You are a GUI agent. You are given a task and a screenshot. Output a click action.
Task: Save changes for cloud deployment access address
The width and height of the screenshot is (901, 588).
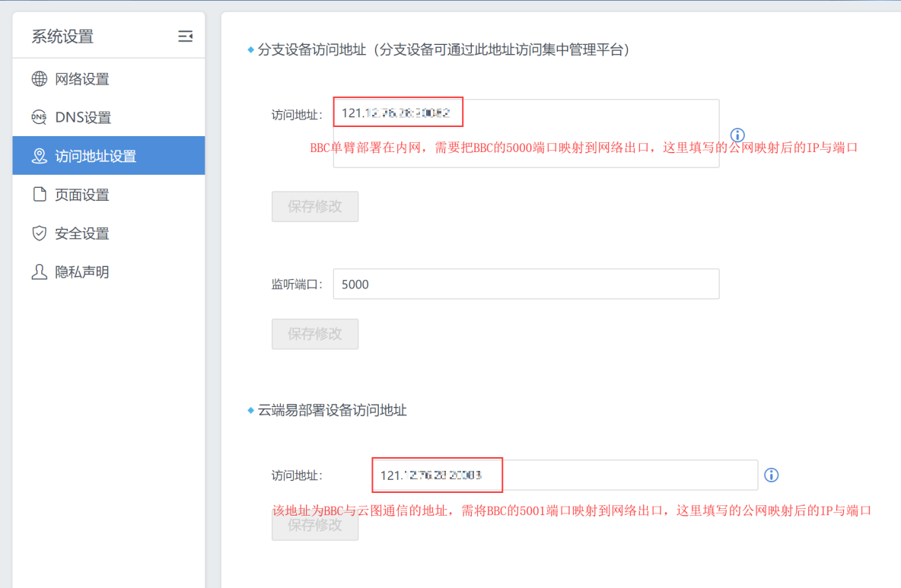pyautogui.click(x=314, y=525)
